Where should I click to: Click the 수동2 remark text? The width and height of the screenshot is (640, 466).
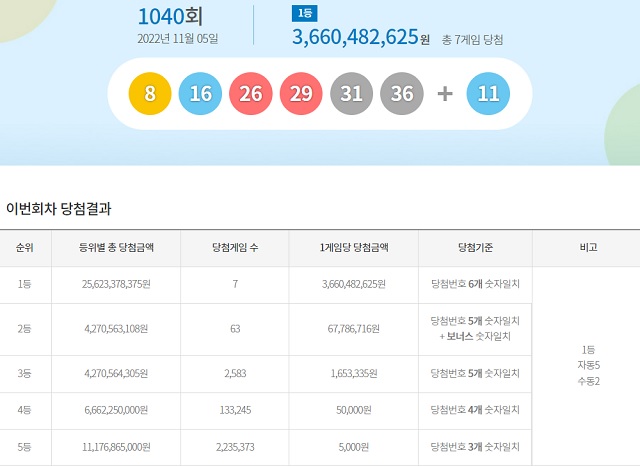588,381
